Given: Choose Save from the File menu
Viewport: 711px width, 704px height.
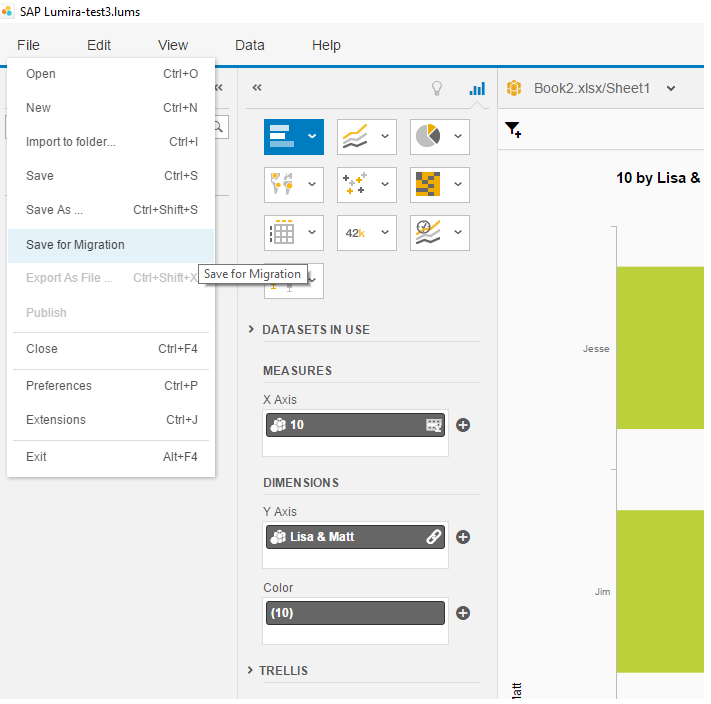Looking at the screenshot, I should pyautogui.click(x=111, y=175).
